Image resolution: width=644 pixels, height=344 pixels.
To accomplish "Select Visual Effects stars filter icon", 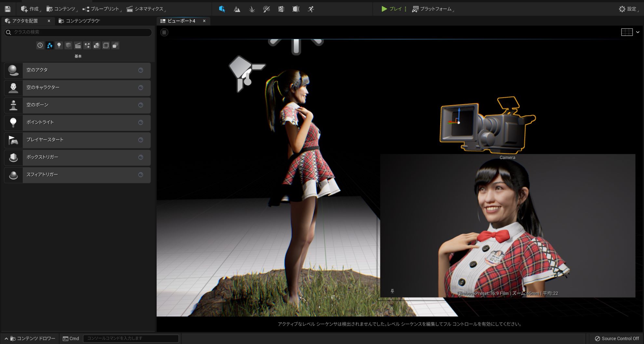I will click(x=87, y=45).
